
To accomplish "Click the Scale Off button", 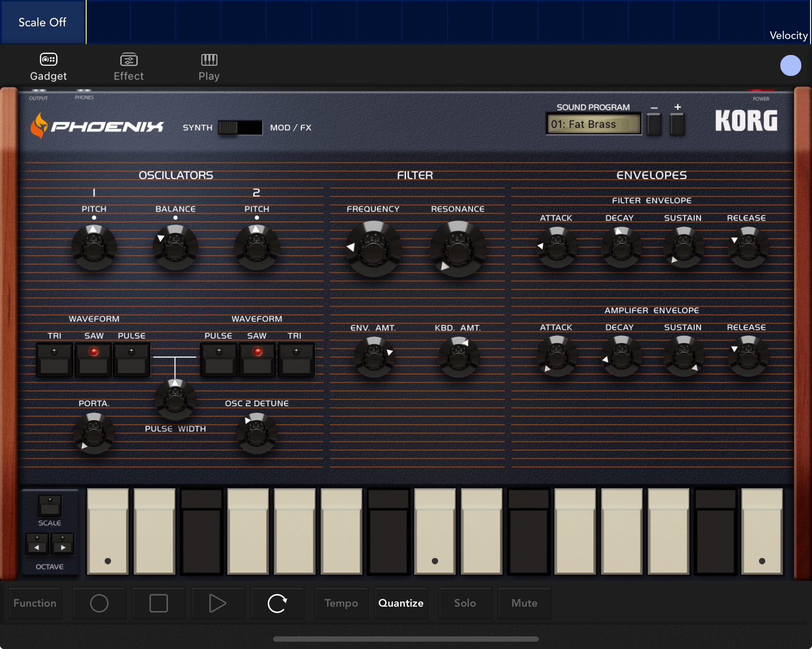I will [43, 22].
